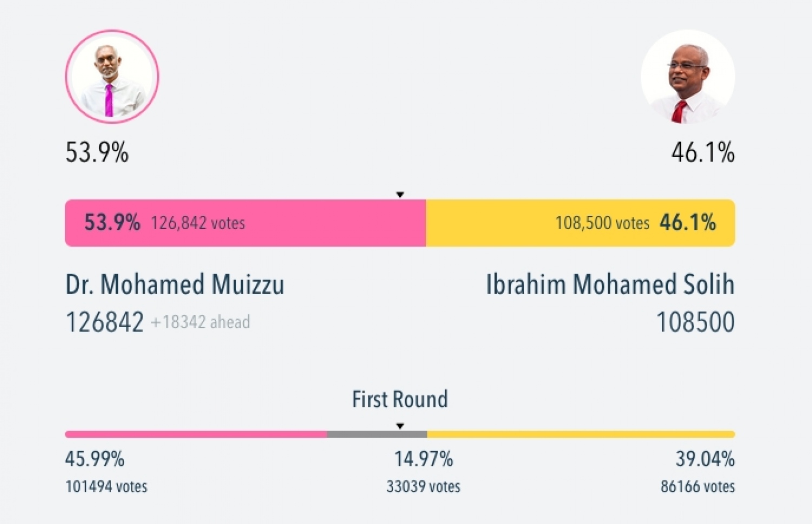
Task: Click the First Round heading
Action: pyautogui.click(x=400, y=399)
